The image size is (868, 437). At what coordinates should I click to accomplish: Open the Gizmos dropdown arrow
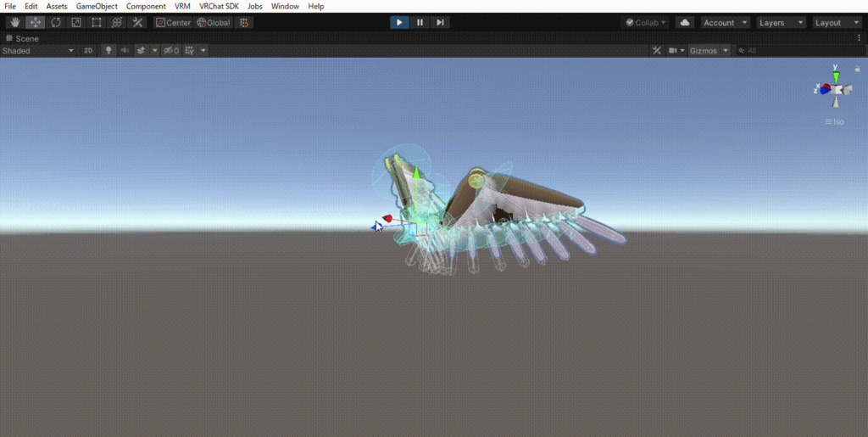[726, 50]
